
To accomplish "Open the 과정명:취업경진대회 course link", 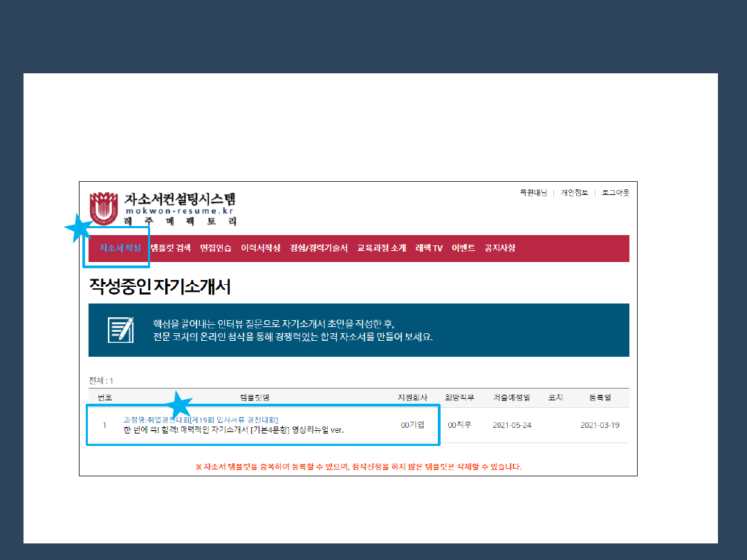I will (x=200, y=420).
